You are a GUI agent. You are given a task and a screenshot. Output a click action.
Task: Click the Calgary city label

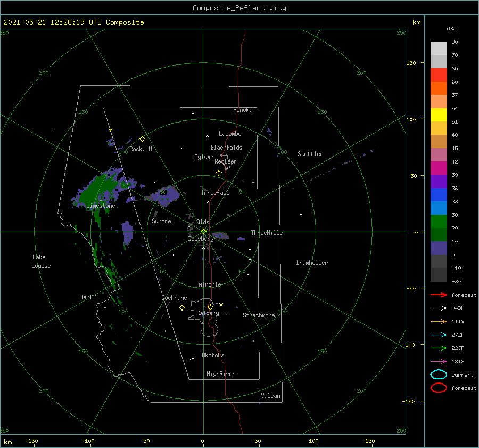[x=208, y=313]
